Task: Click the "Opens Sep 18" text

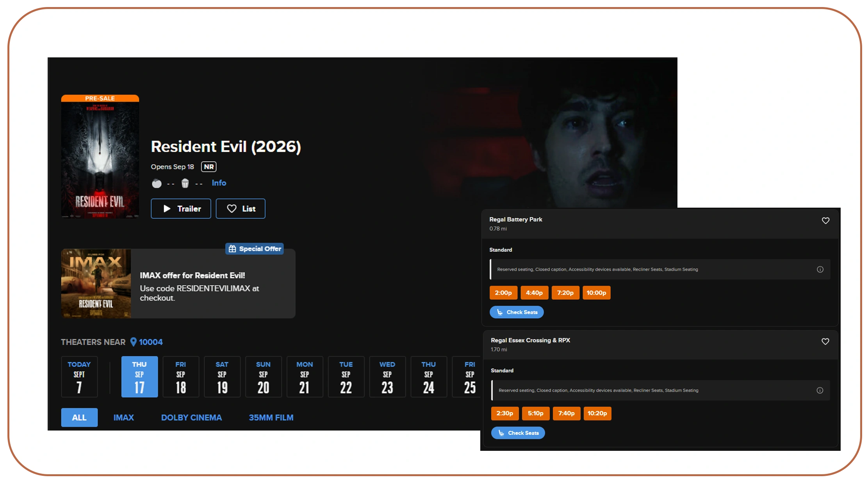Action: pos(173,167)
